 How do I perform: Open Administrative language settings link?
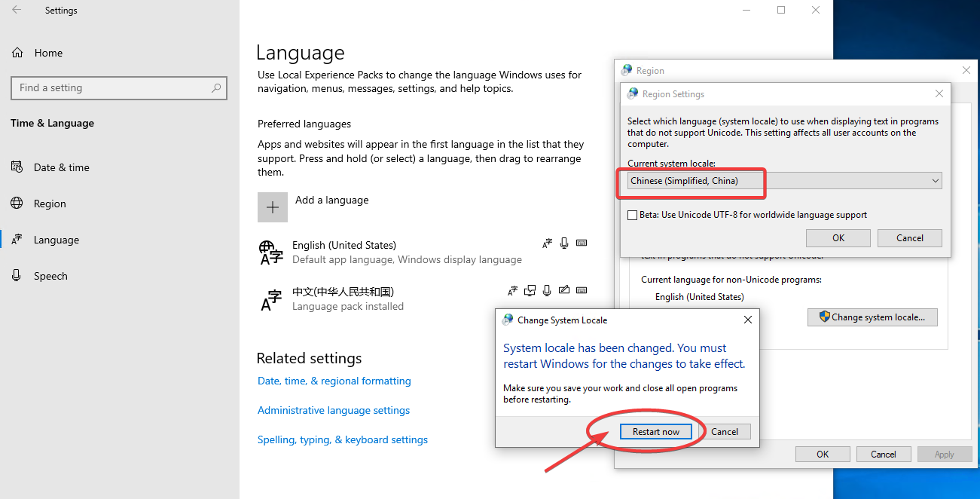click(334, 410)
